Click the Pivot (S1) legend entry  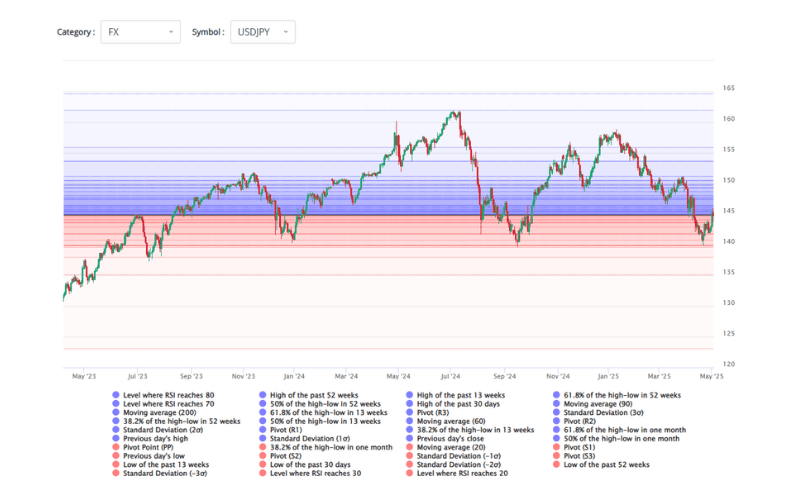click(574, 447)
